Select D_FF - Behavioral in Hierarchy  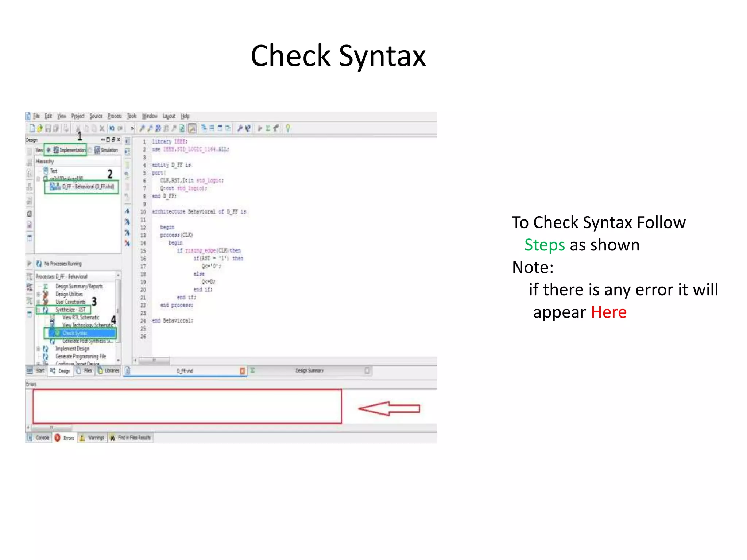tap(87, 187)
